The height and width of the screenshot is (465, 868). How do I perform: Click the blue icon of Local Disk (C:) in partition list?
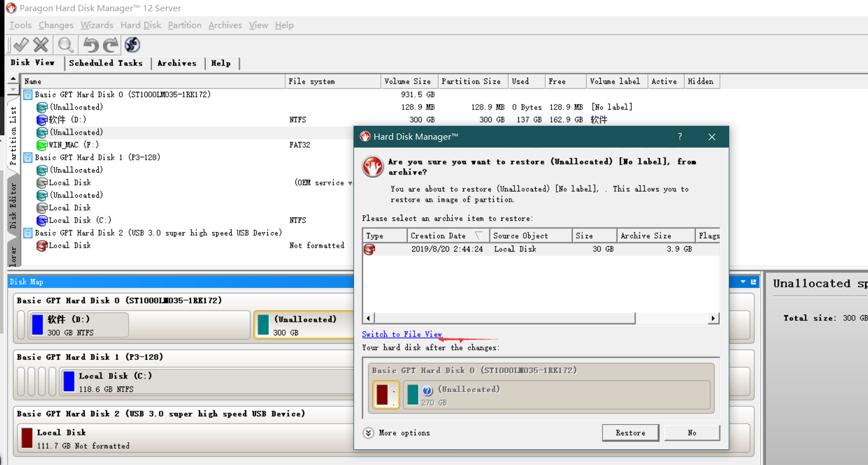coord(42,220)
